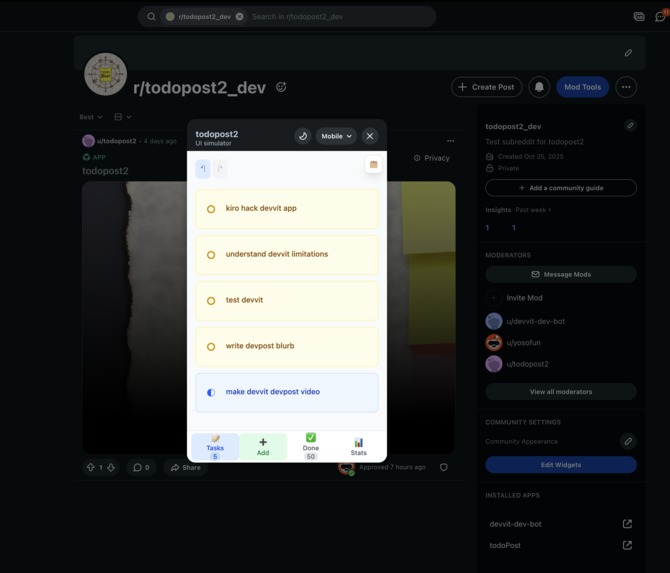Click the r/todopost2_dev community avatar
Image resolution: width=670 pixels, height=573 pixels.
(106, 74)
